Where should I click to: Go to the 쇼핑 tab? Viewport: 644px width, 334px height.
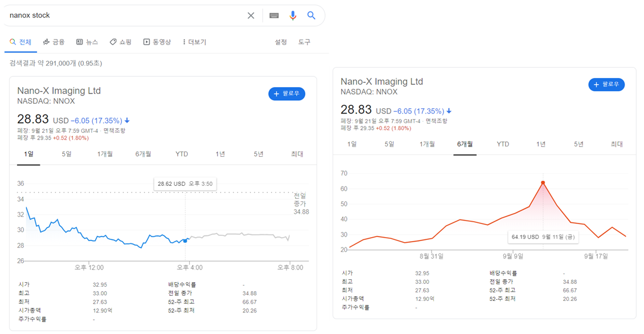(120, 42)
